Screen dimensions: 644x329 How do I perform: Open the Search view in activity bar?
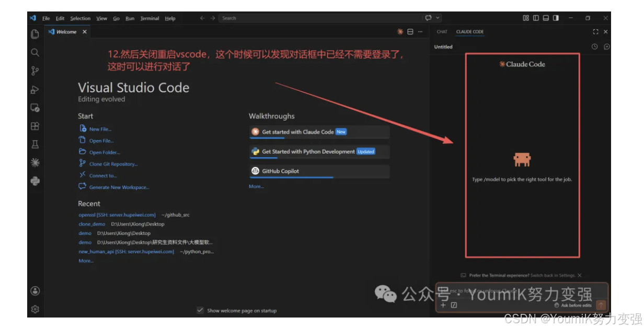point(35,52)
